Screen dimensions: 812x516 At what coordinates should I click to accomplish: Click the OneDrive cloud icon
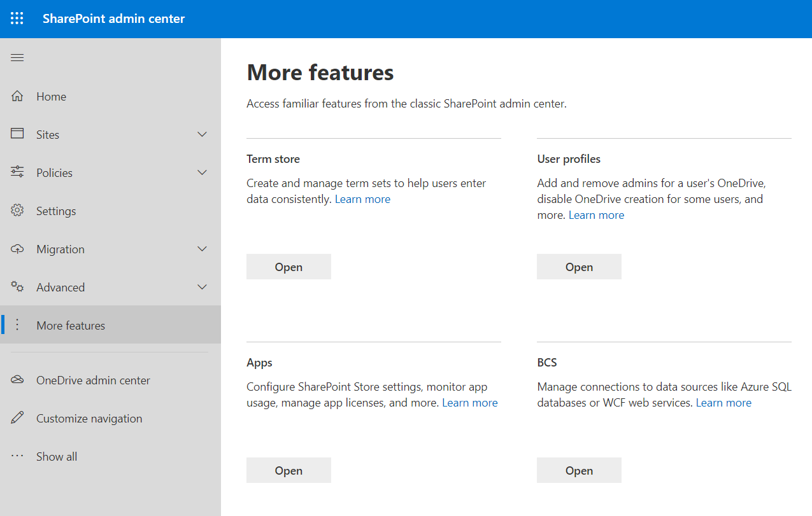pos(17,380)
